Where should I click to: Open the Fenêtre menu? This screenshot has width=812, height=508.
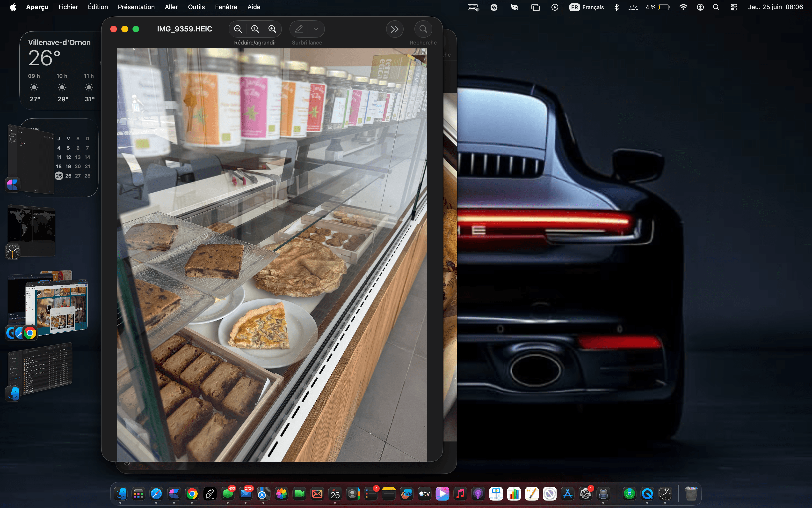pyautogui.click(x=226, y=7)
